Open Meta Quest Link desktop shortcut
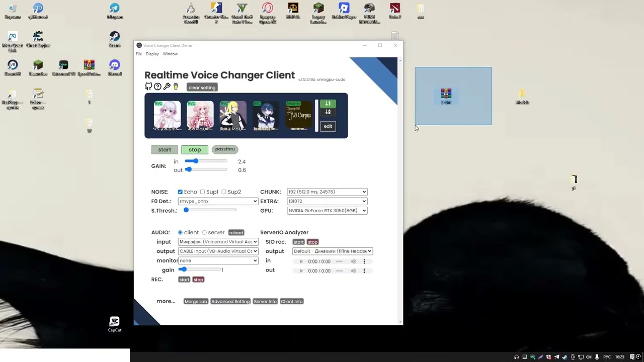Image resolution: width=644 pixels, height=362 pixels. 13,42
